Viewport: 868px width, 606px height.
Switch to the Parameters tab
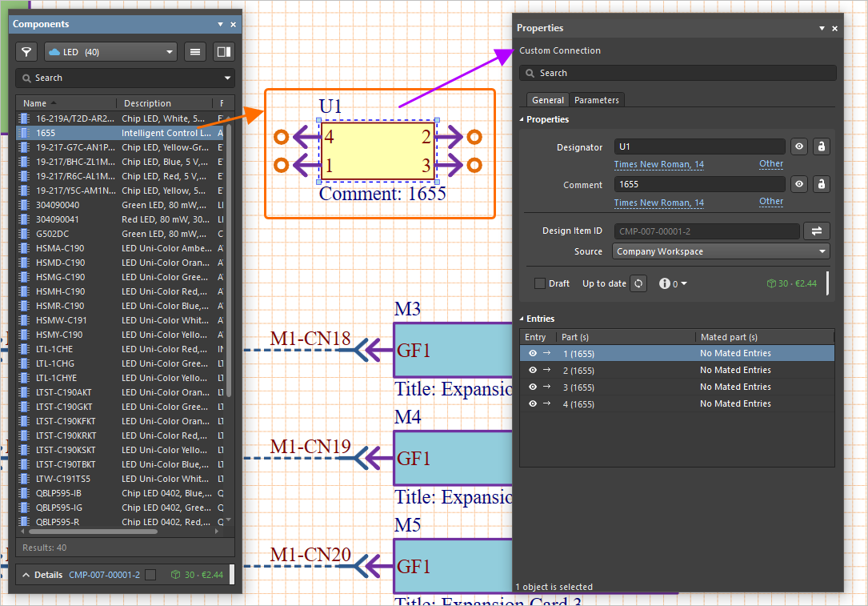pos(596,100)
